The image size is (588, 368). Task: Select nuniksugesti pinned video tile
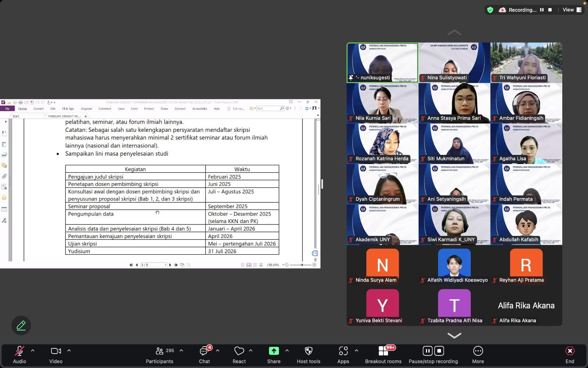[382, 63]
